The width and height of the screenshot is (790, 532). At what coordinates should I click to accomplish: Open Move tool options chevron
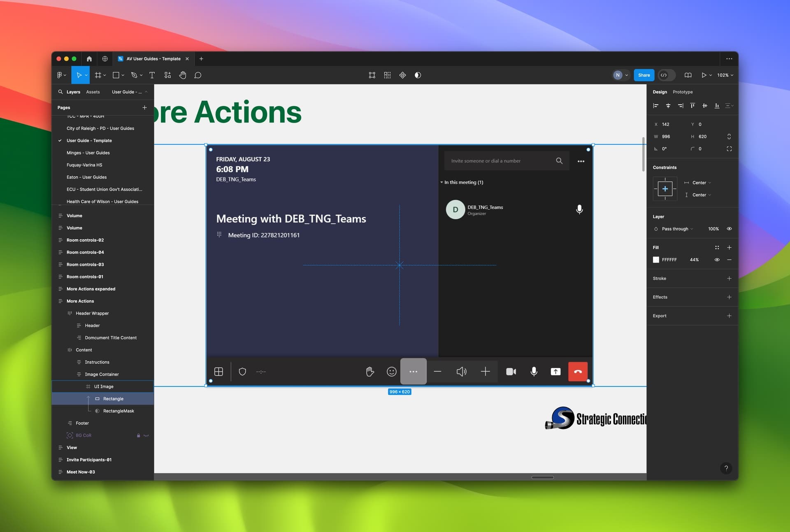86,76
